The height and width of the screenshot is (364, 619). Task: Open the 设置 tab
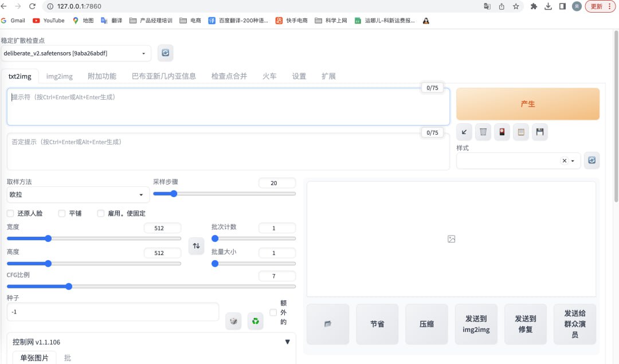(299, 76)
